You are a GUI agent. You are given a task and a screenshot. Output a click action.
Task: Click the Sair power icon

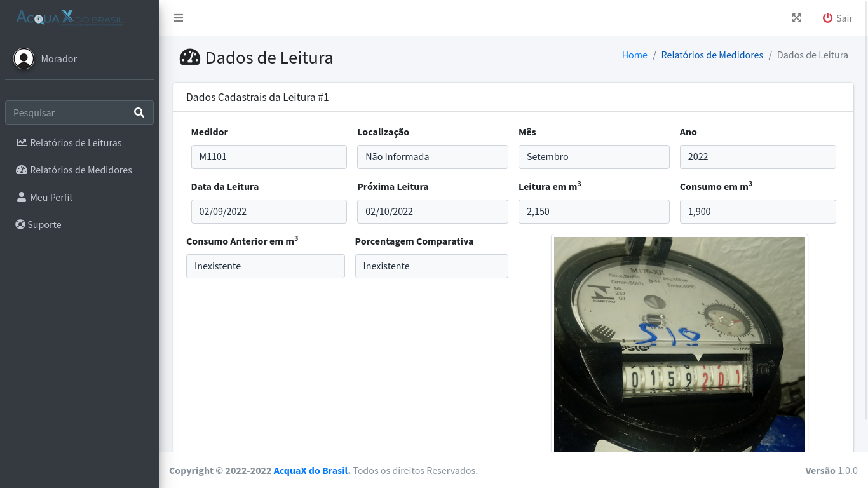tap(827, 18)
